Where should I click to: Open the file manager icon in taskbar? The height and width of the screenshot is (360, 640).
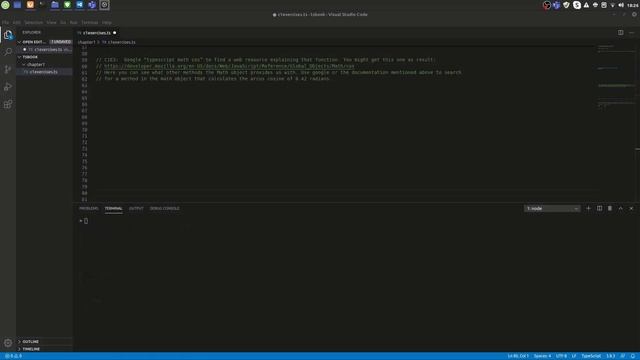coord(55,5)
